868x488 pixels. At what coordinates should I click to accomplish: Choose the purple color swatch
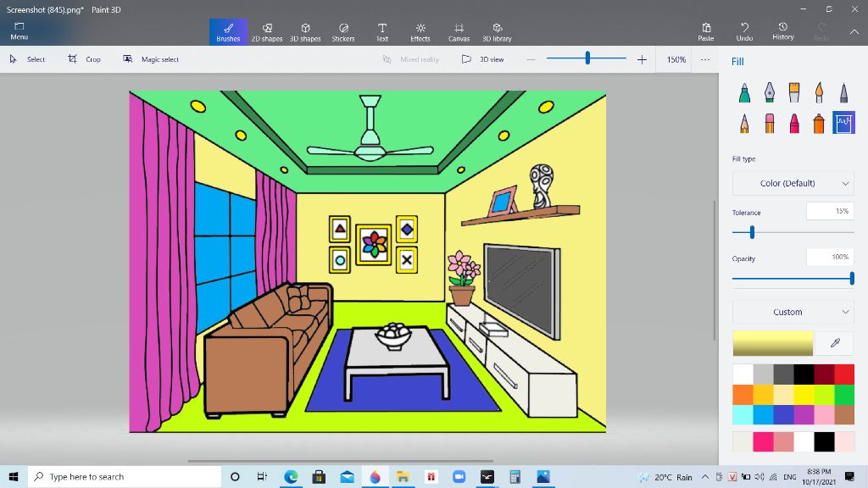click(804, 414)
